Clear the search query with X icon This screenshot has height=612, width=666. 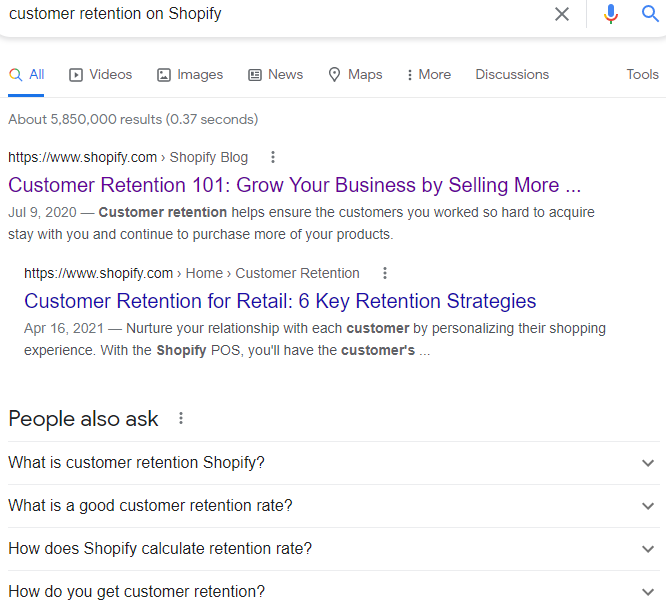pos(562,14)
